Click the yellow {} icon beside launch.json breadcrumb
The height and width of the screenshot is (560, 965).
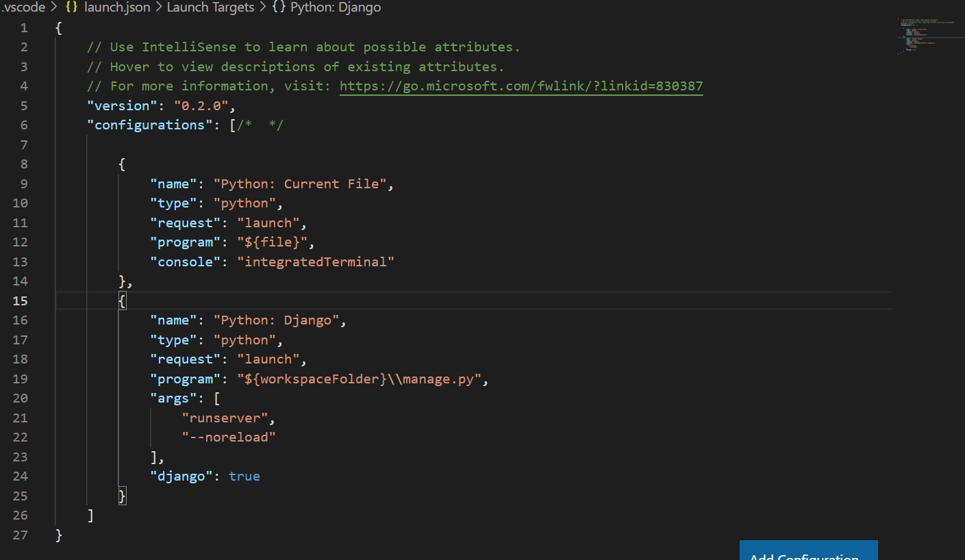71,8
